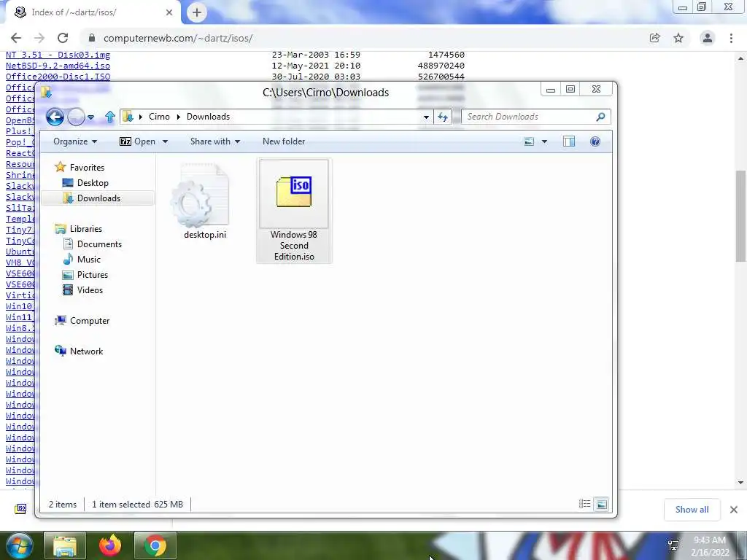The width and height of the screenshot is (747, 560).
Task: Open Chrome profile icon
Action: [x=708, y=38]
